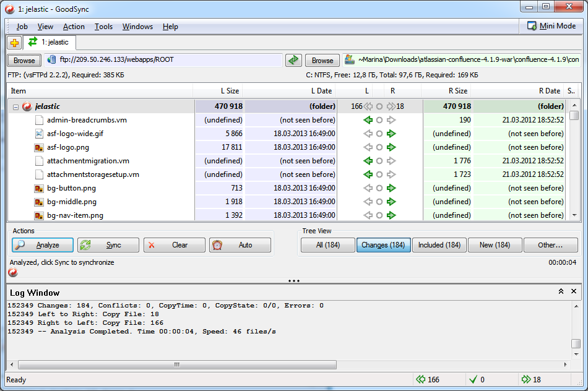Viewport: 588px width, 391px height.
Task: Open the View menu
Action: [x=45, y=27]
